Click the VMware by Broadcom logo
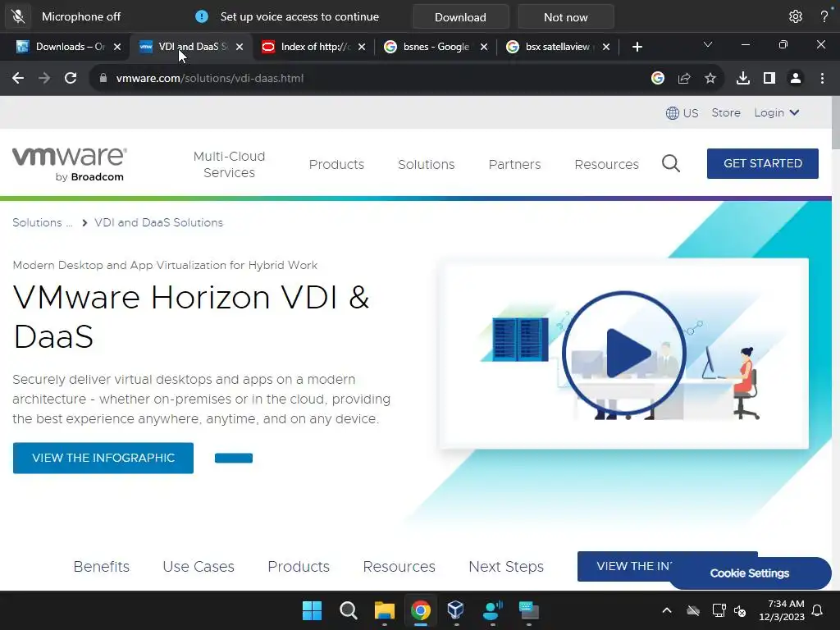840x630 pixels. coord(70,164)
